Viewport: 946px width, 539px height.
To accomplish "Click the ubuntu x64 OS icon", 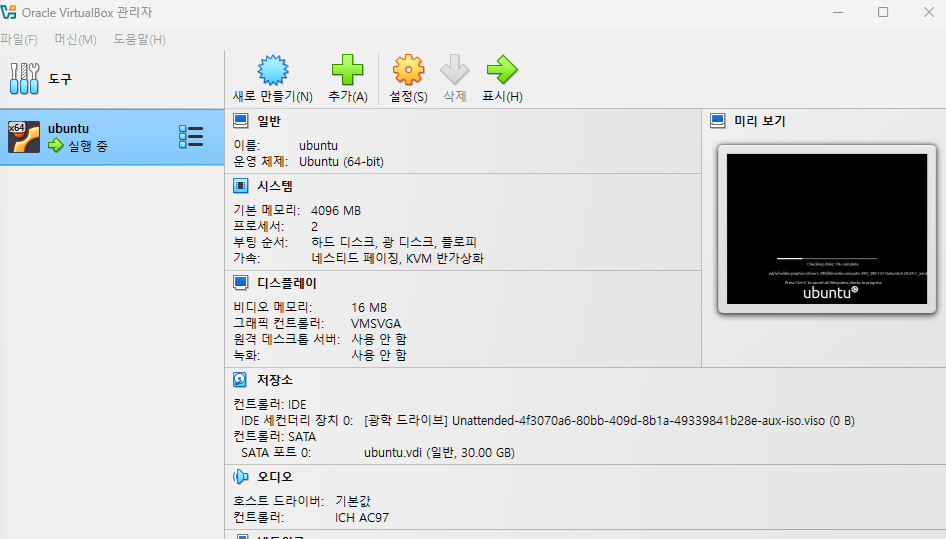I will (24, 137).
